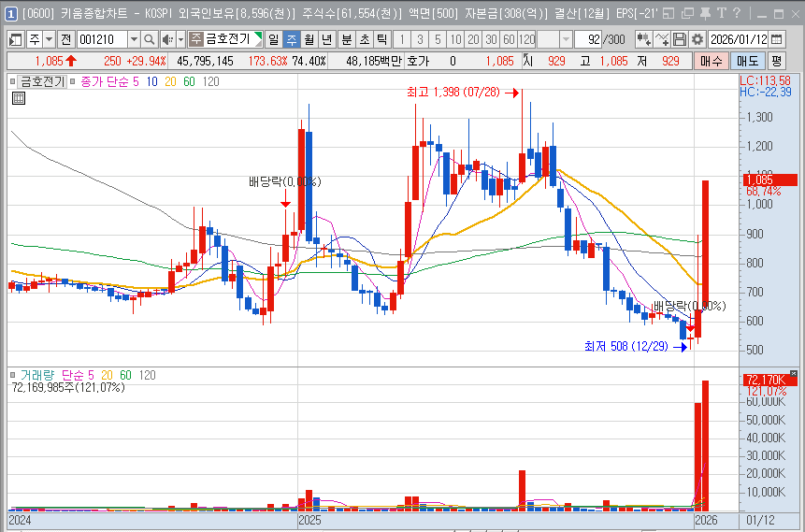
Task: Select yearly 년 chart period
Action: (x=327, y=39)
